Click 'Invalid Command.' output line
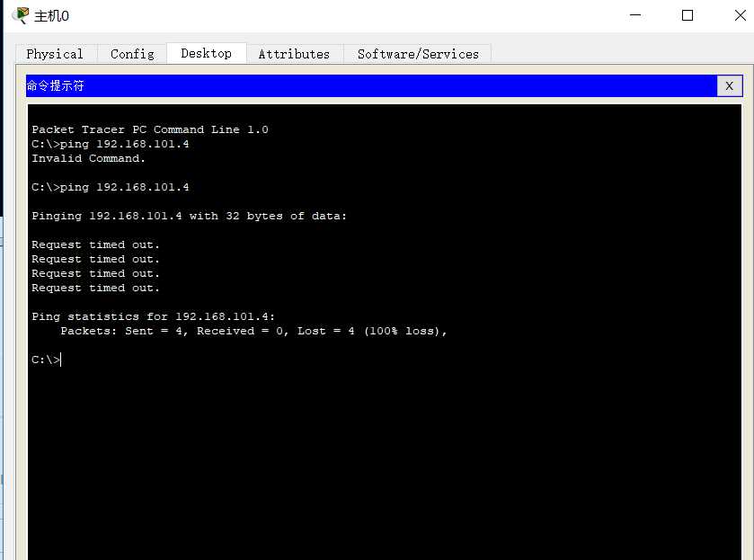 [x=88, y=158]
